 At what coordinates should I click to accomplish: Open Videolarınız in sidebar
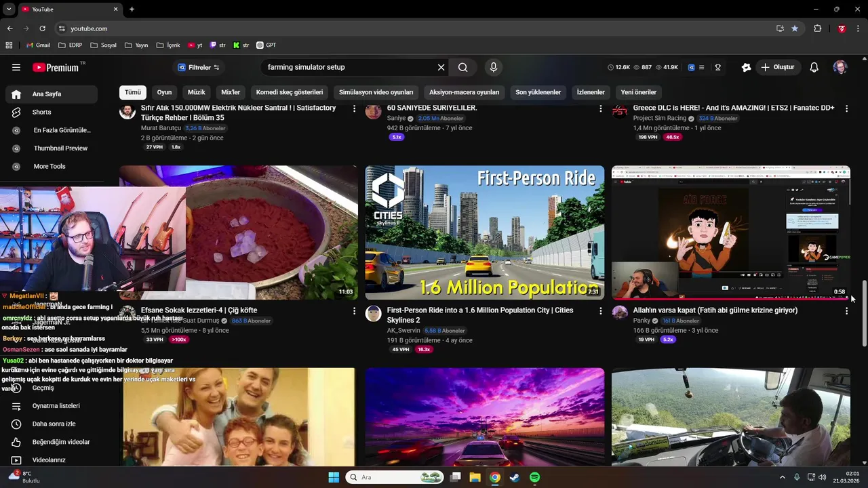[51, 460]
